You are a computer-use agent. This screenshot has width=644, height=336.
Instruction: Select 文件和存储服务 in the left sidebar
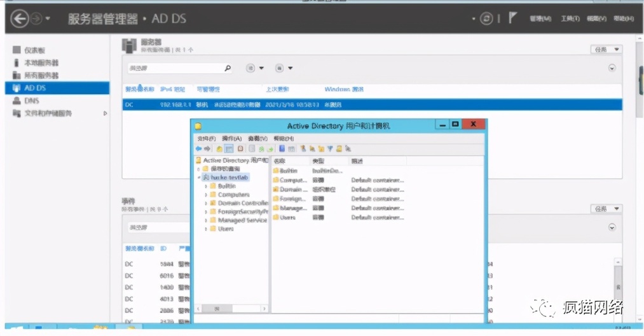(x=48, y=113)
